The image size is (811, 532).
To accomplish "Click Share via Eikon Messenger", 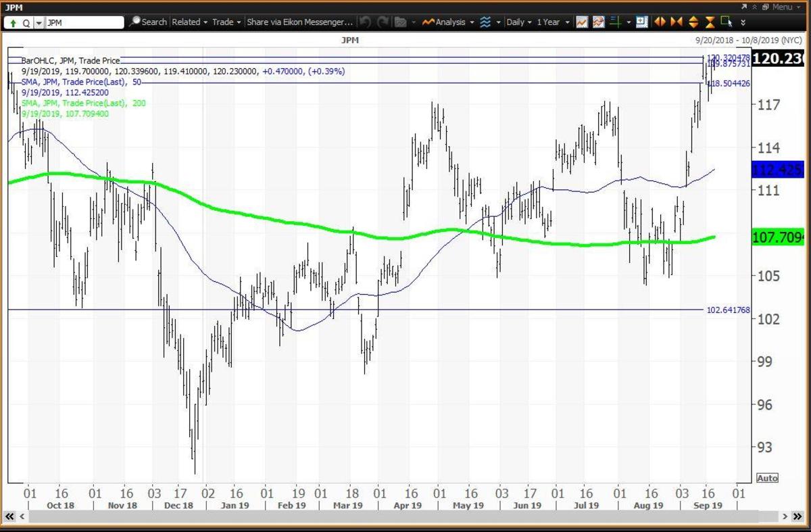I will (x=299, y=22).
